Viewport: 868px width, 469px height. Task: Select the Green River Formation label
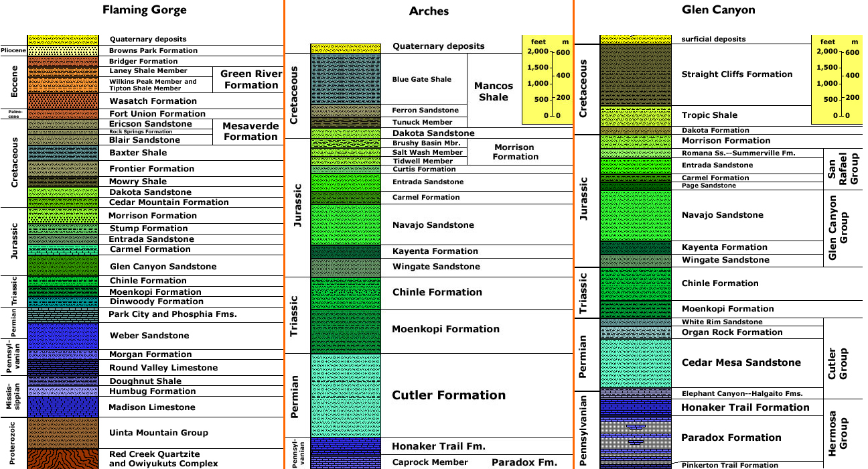click(251, 80)
